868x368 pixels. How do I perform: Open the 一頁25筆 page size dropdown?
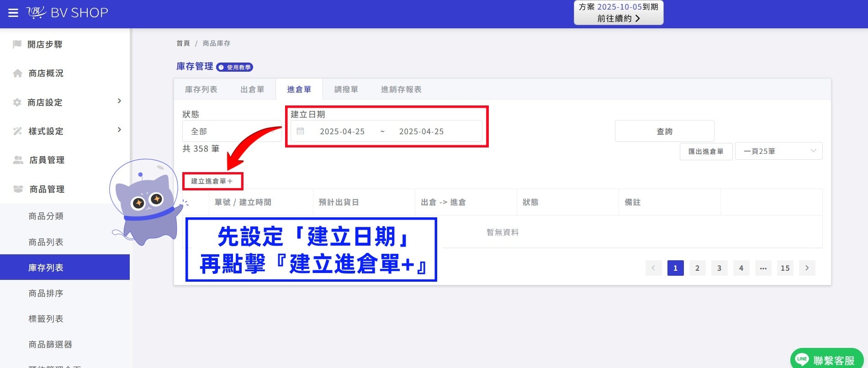tap(778, 151)
